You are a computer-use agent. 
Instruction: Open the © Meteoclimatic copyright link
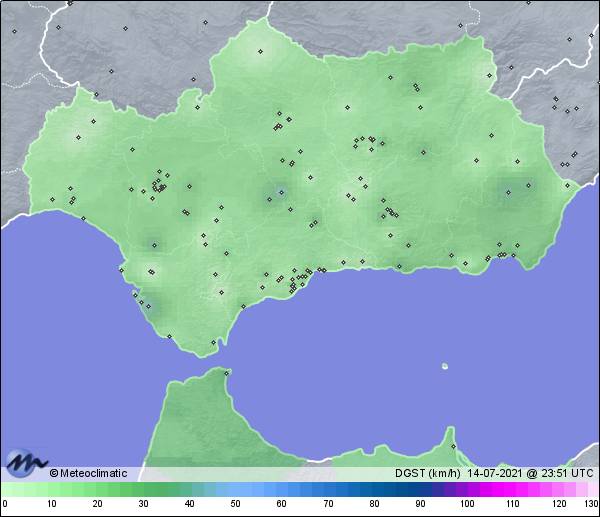[88, 473]
